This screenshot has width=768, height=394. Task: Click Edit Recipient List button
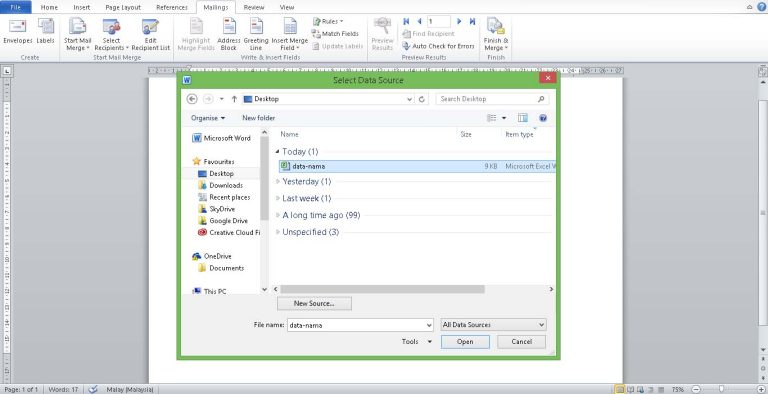pos(150,34)
